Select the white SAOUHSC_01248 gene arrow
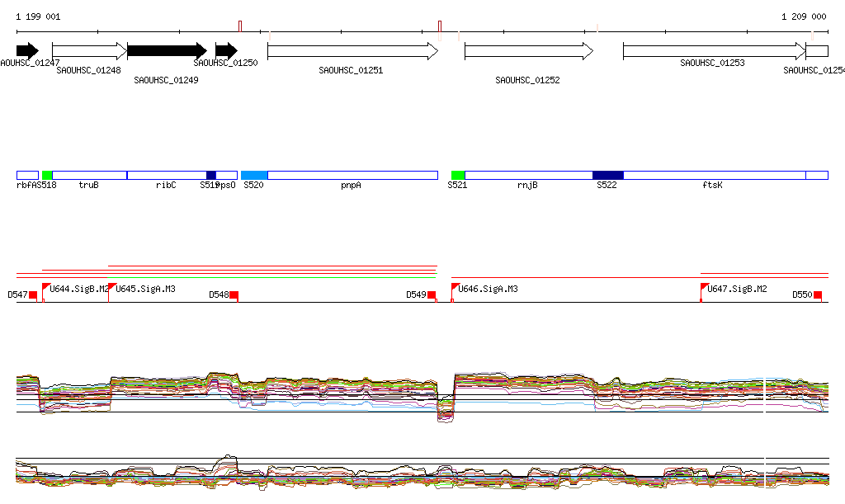 point(89,51)
